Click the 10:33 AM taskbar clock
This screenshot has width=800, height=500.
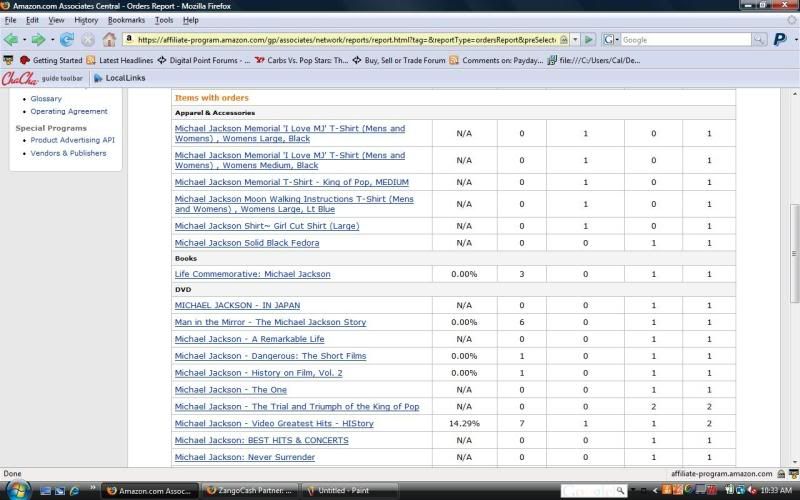[776, 491]
